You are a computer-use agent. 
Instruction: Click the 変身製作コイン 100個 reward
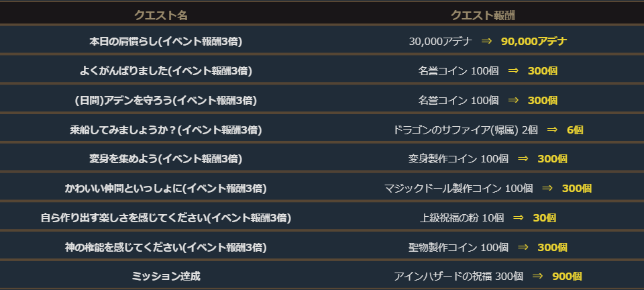pos(458,159)
